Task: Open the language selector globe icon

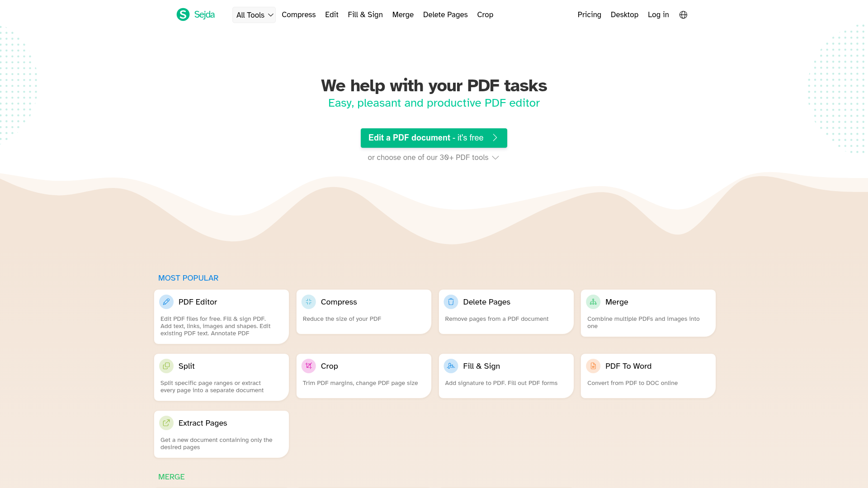Action: pos(683,14)
